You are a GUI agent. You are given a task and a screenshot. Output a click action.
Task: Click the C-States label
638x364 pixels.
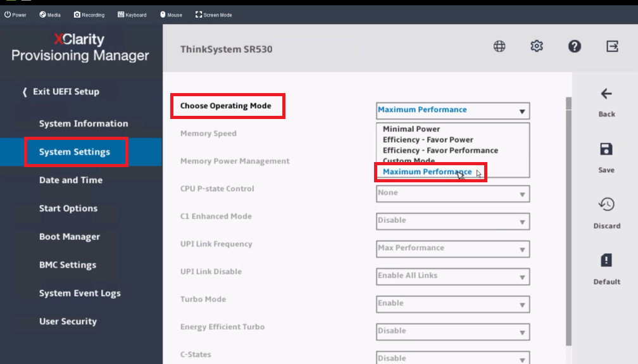(x=196, y=355)
